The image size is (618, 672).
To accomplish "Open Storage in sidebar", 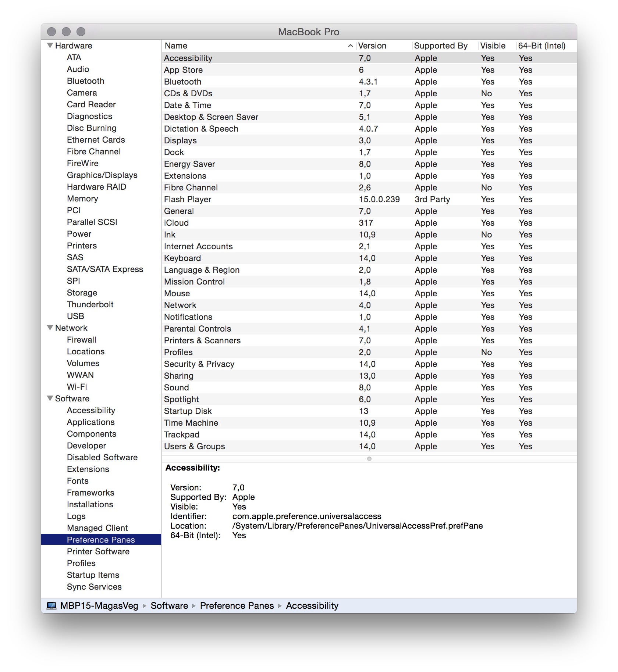I will point(82,293).
